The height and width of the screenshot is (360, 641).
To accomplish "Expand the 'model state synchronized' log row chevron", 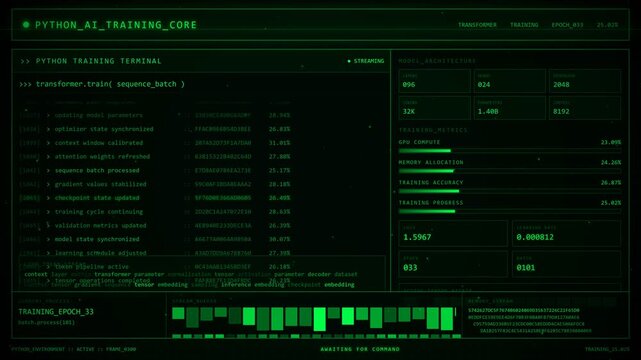I will pyautogui.click(x=48, y=239).
